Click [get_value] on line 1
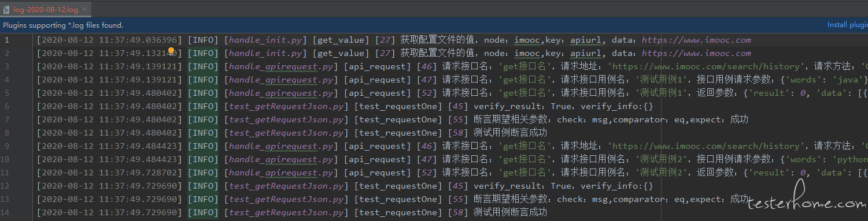The image size is (868, 221). pyautogui.click(x=341, y=40)
